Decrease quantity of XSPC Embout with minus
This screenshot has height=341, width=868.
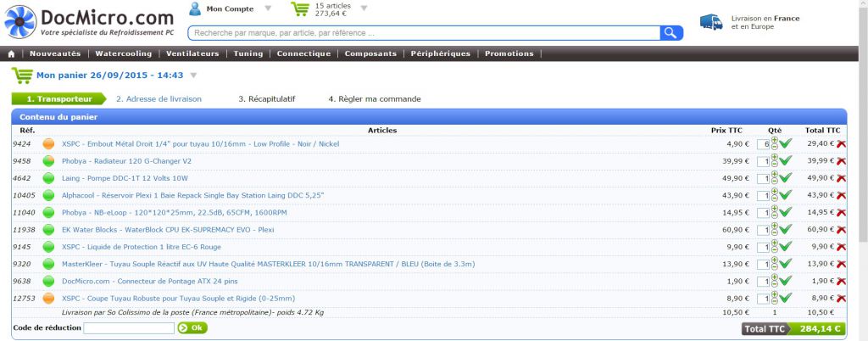(x=775, y=148)
